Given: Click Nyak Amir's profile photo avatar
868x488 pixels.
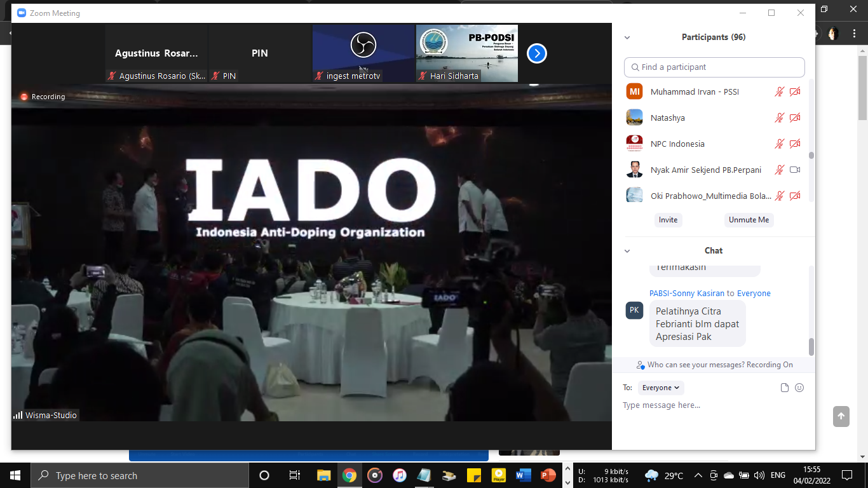Looking at the screenshot, I should 634,170.
